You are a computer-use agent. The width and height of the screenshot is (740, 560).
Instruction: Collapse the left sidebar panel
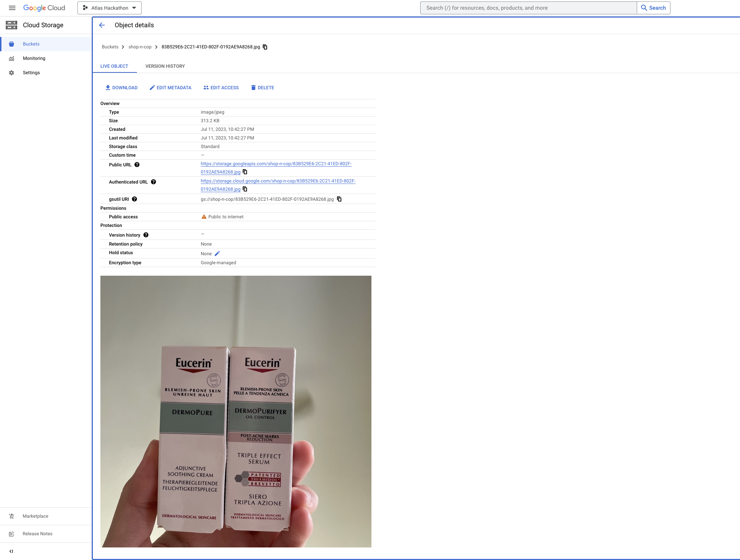pos(11,551)
